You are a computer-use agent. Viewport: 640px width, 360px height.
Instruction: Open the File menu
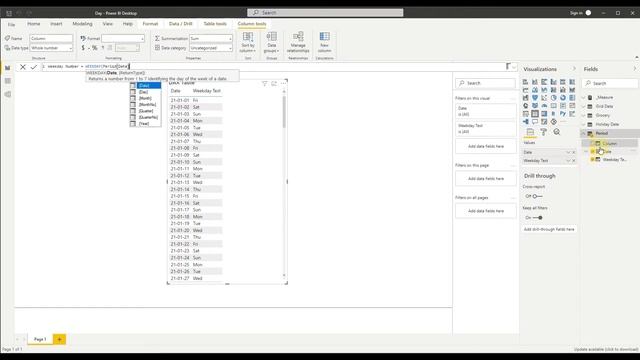11,24
